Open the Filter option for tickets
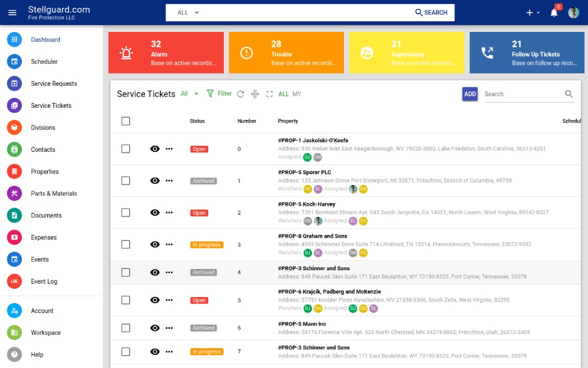Viewport: 588px width, 368px height. [219, 94]
